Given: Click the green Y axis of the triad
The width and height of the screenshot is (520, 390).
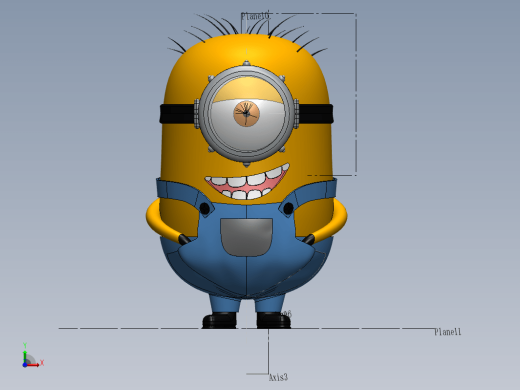Looking at the screenshot, I should (25, 357).
